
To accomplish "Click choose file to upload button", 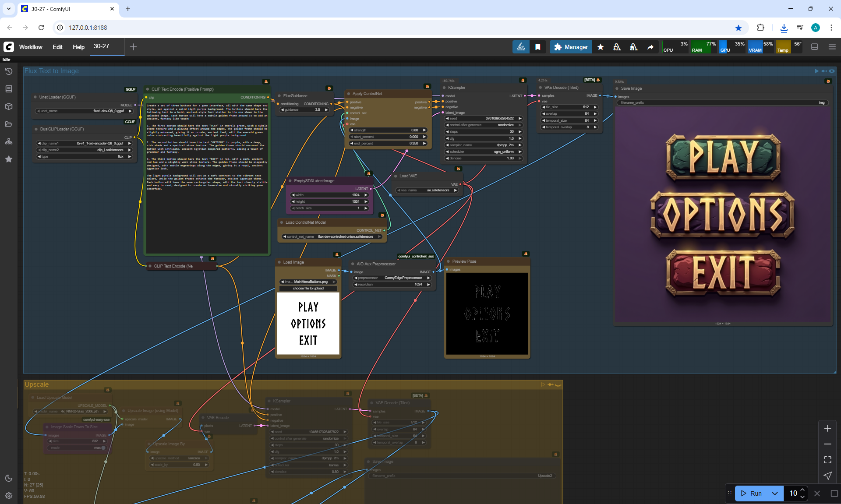I will coord(308,288).
